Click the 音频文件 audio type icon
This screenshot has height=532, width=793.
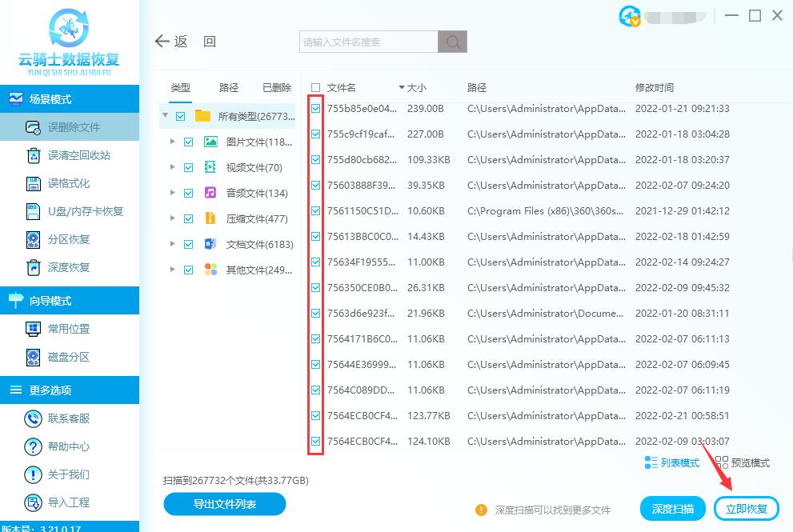point(210,193)
